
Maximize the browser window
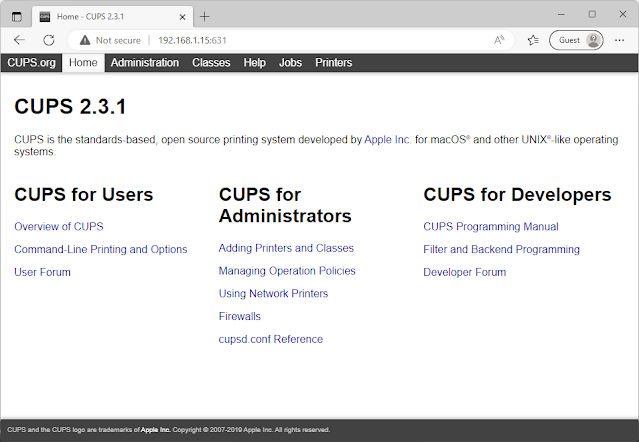click(x=592, y=14)
